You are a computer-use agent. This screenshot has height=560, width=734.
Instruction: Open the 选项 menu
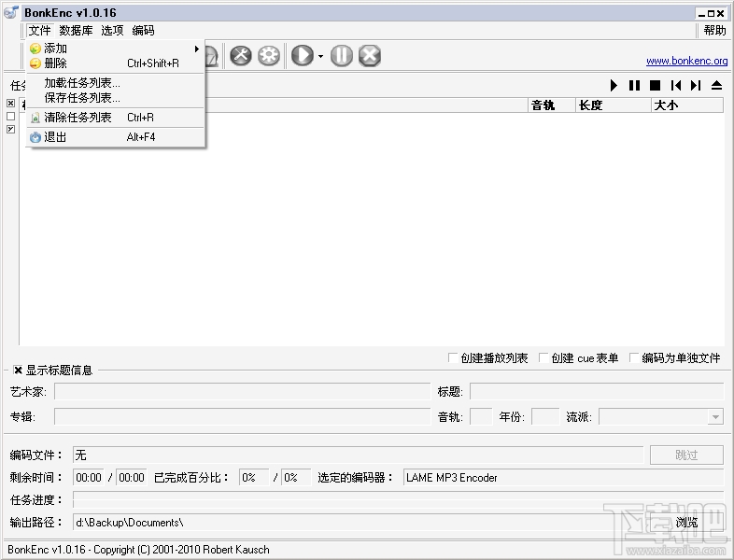(x=112, y=31)
